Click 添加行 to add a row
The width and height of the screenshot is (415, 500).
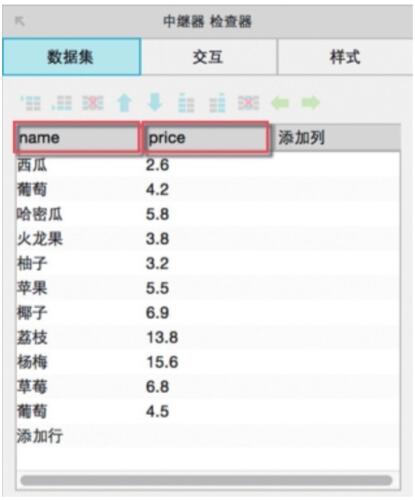[40, 436]
